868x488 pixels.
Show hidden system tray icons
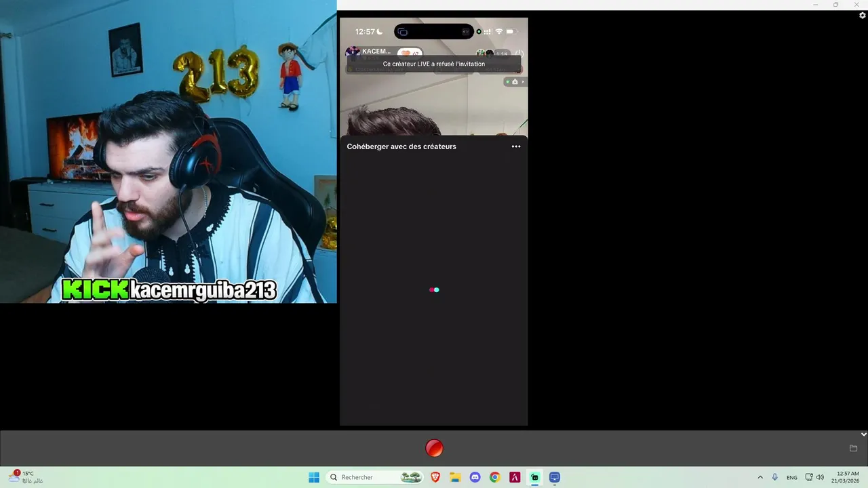click(760, 477)
